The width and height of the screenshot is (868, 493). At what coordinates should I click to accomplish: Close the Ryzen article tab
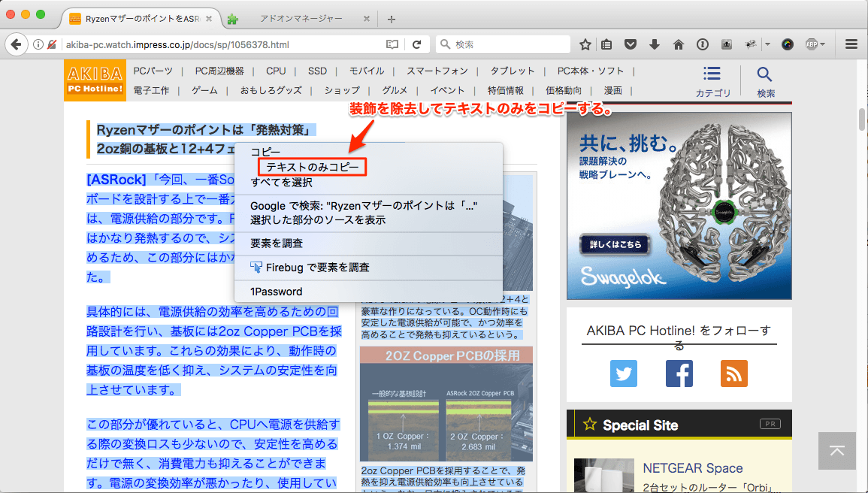(x=209, y=19)
